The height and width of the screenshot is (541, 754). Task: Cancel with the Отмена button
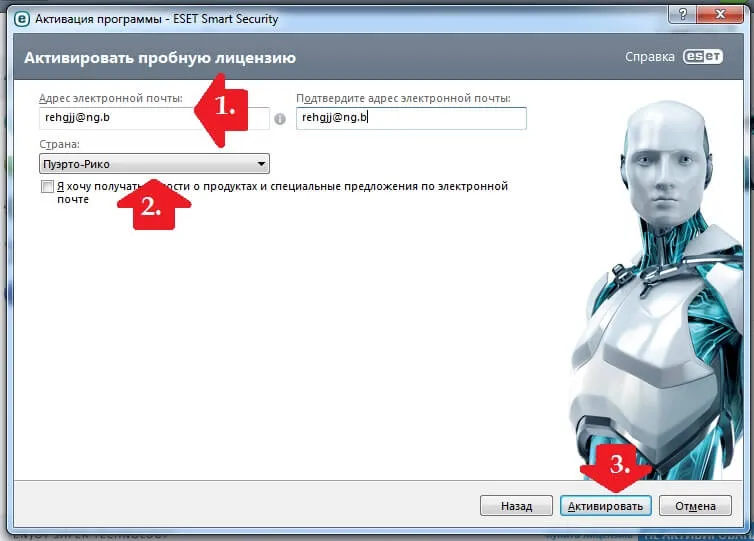(x=695, y=506)
